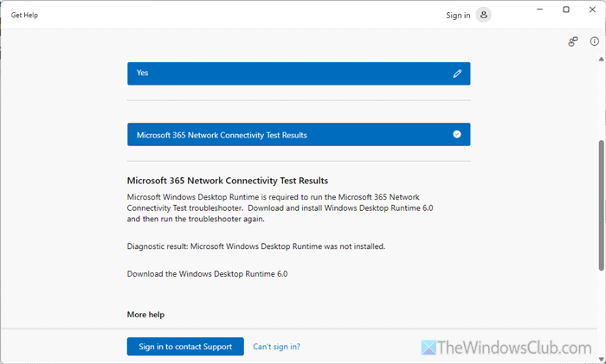Open the feedback icon beside info
This screenshot has width=606, height=364.
[573, 42]
